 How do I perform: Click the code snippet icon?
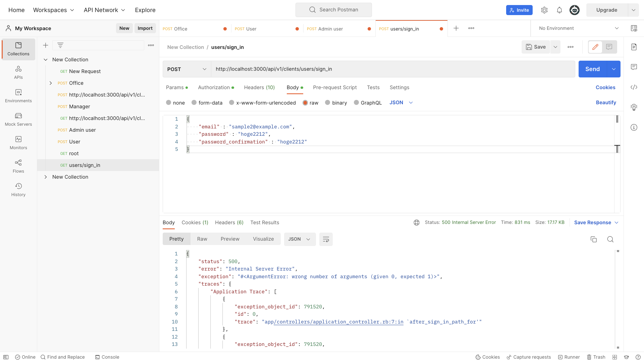click(x=634, y=87)
